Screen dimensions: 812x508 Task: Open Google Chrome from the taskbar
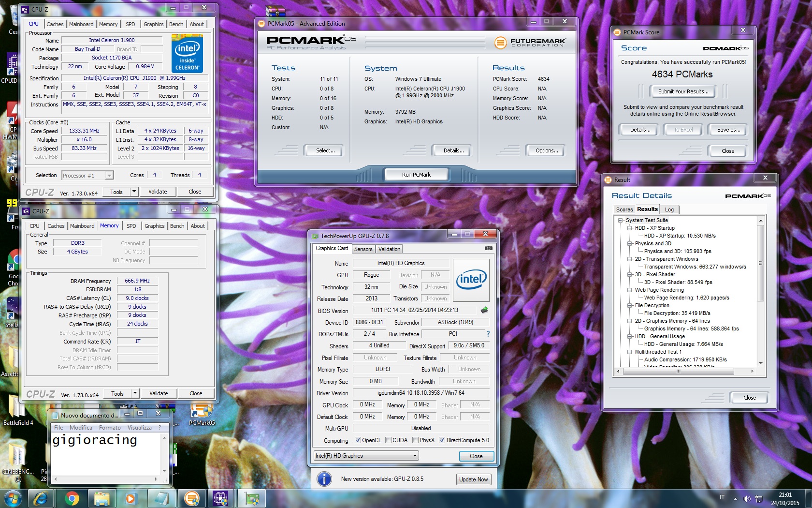click(x=72, y=498)
